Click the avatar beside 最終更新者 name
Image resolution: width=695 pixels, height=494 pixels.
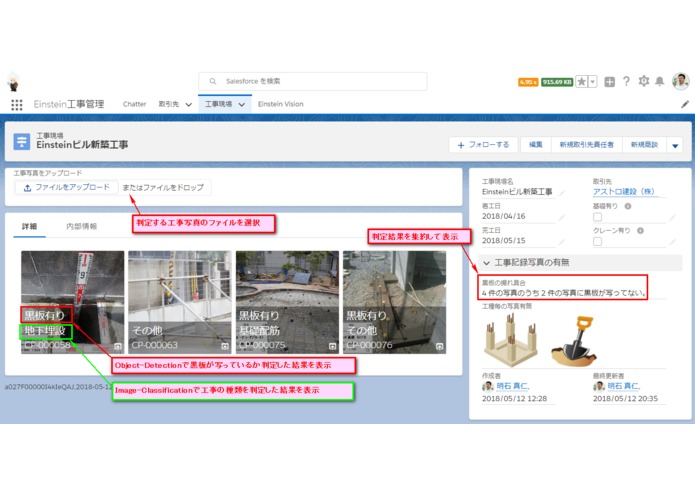(598, 386)
